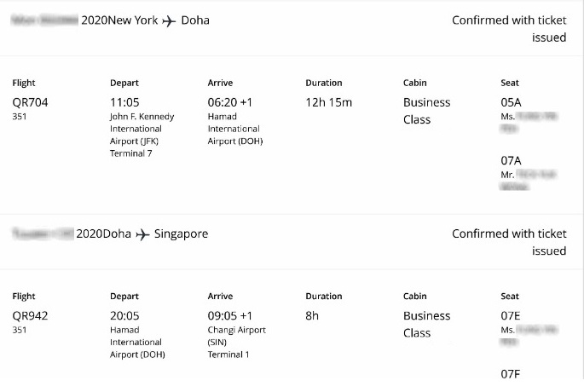Click Changi Airport (SIN) arrival text
This screenshot has width=584, height=392.
pyautogui.click(x=236, y=336)
